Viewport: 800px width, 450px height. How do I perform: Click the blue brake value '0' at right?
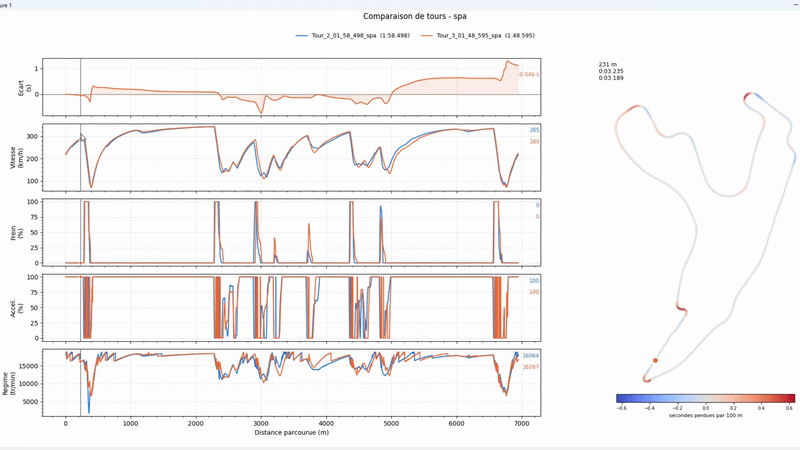pos(537,206)
